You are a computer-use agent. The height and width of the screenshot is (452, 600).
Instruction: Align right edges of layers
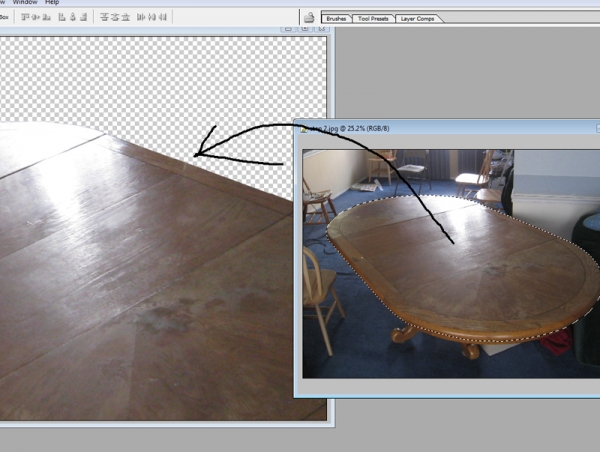(x=83, y=17)
